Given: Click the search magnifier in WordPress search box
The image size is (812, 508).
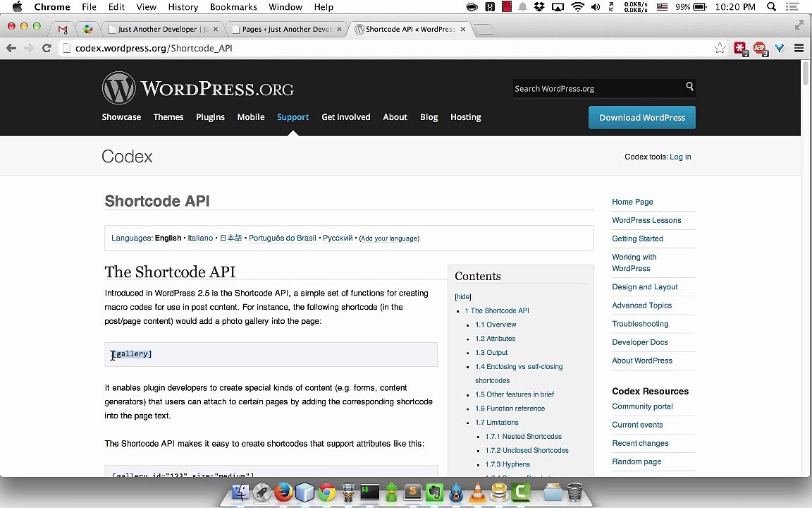Looking at the screenshot, I should 689,87.
